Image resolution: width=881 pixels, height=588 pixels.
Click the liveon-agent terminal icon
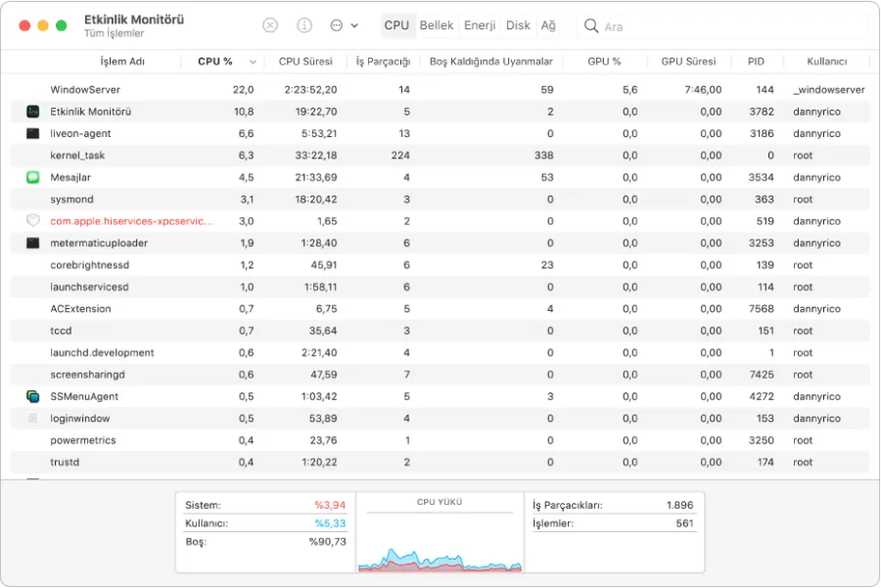32,133
